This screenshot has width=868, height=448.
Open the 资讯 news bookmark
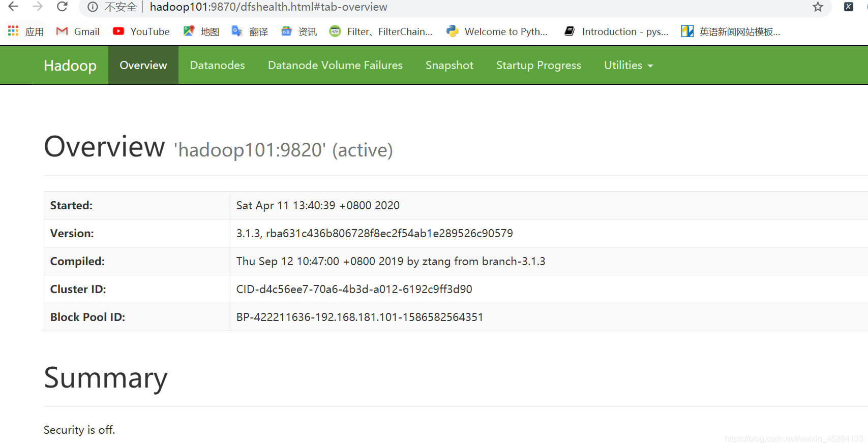click(x=299, y=31)
